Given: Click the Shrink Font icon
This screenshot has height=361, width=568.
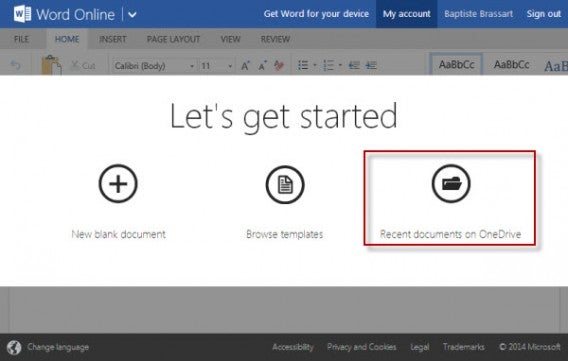Looking at the screenshot, I should pos(262,66).
